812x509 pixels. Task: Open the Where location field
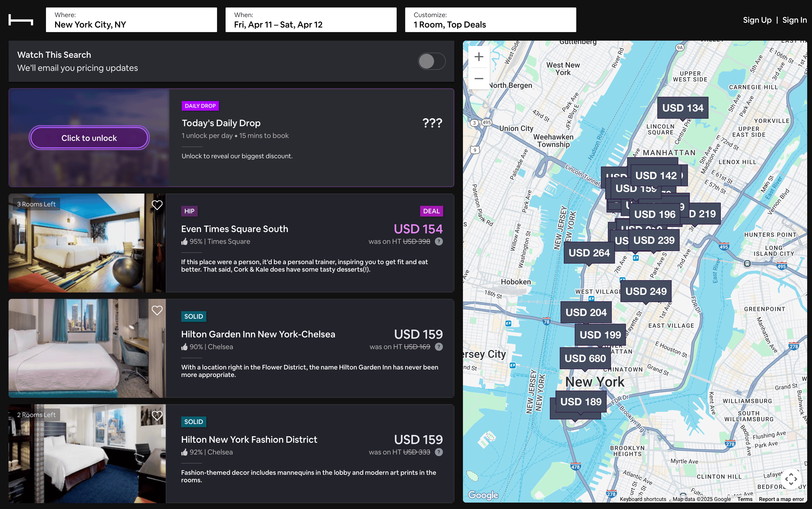(x=131, y=20)
